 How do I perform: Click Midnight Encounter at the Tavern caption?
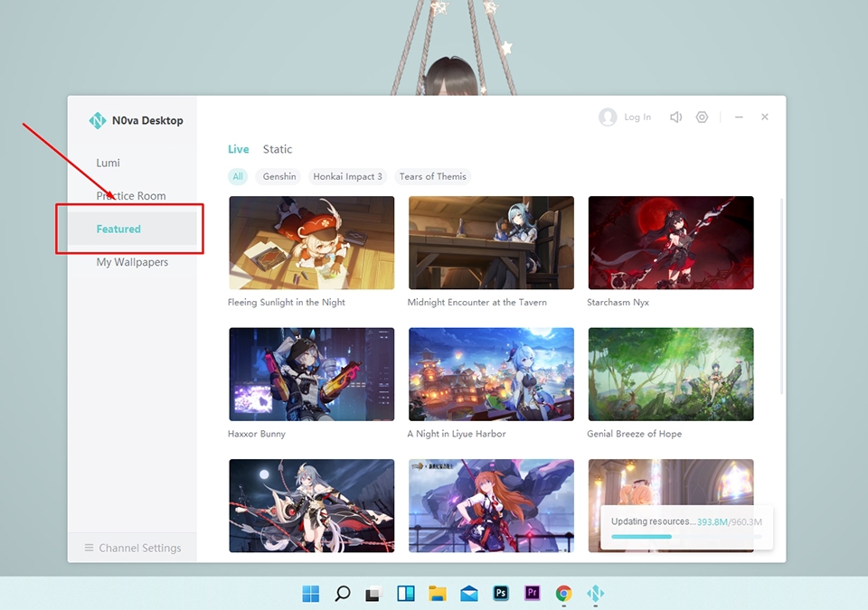point(477,302)
